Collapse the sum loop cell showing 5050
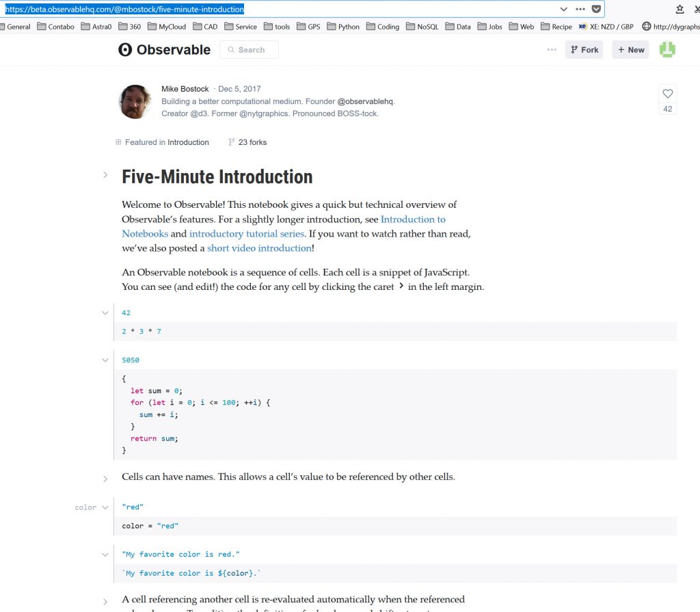This screenshot has width=700, height=612. (105, 360)
